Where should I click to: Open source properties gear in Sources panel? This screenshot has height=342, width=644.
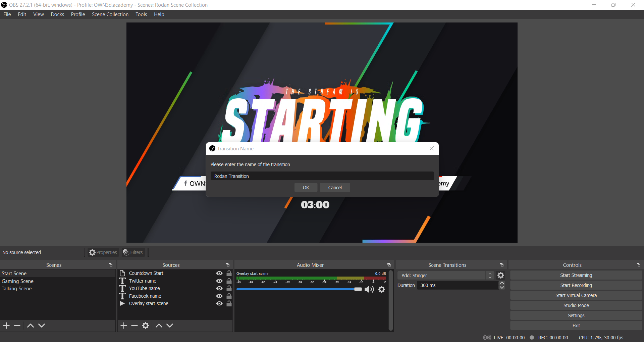click(x=146, y=326)
